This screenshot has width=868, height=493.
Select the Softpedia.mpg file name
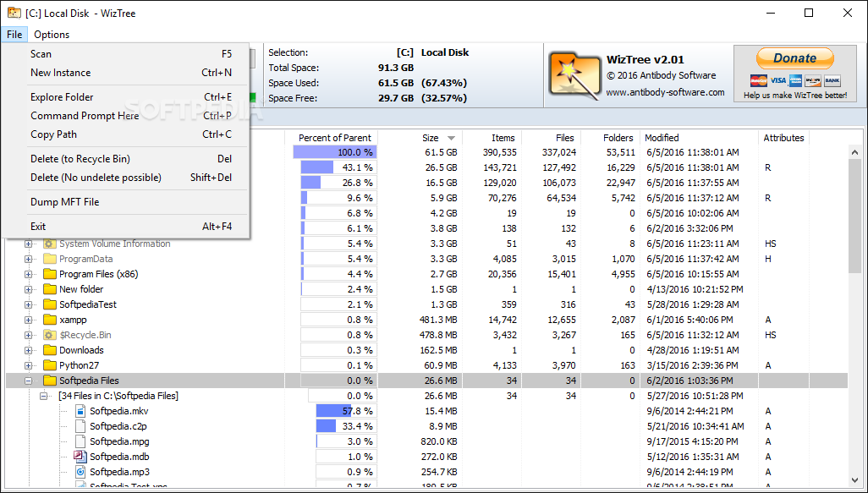119,441
